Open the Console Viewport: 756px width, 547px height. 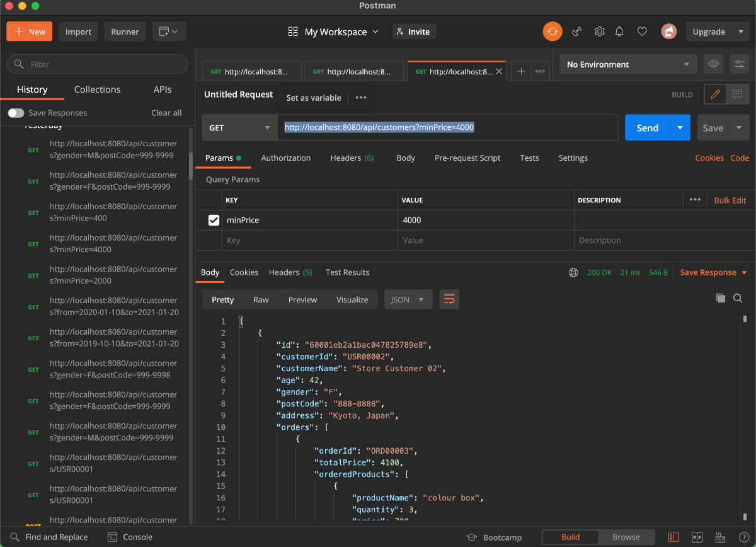click(x=130, y=537)
